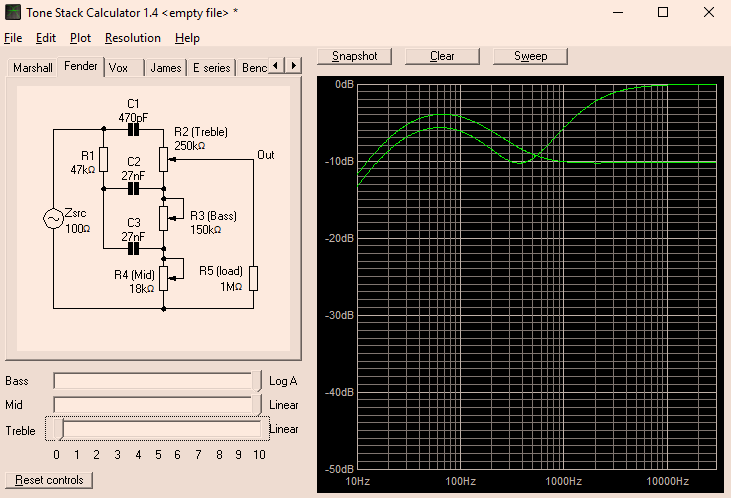
Task: Click the R4 Mid potentiometer symbol
Action: pyautogui.click(x=164, y=278)
